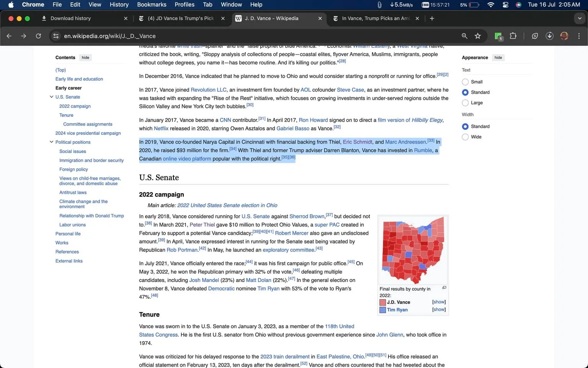This screenshot has height=368, width=588.
Task: Open the Bookmarks menu
Action: click(152, 5)
